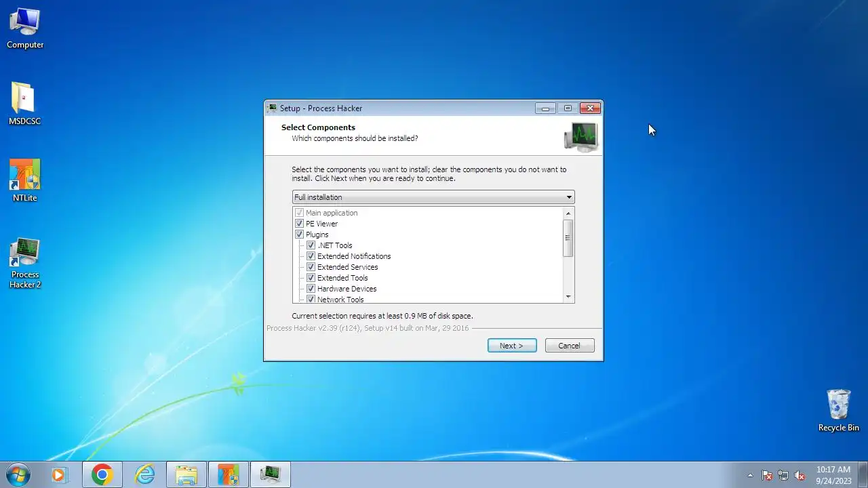
Task: Click the muted volume speaker icon
Action: pos(800,475)
